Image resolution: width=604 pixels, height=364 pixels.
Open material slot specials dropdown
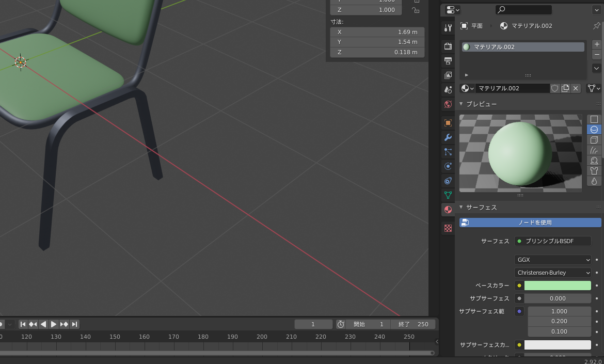tap(597, 68)
